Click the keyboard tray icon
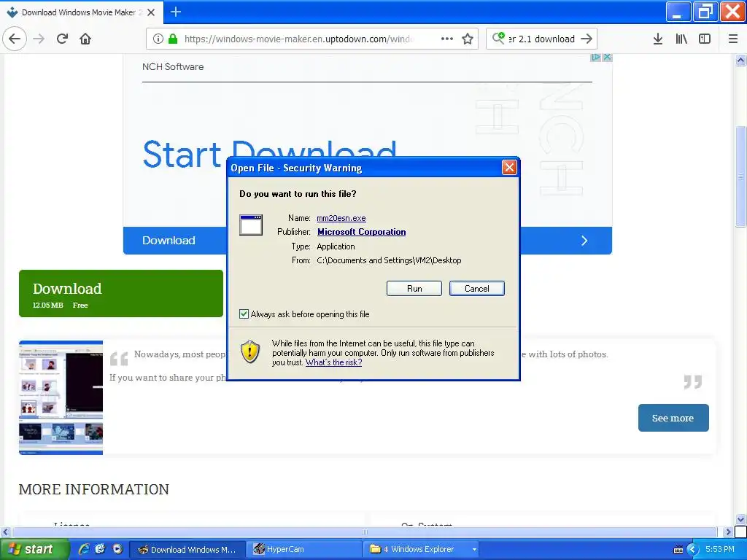747x560 pixels. pyautogui.click(x=678, y=550)
